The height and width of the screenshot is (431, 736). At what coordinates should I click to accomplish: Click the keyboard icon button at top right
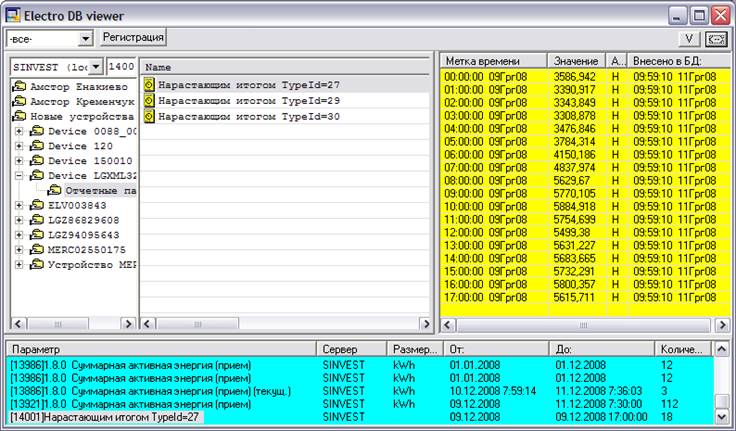[x=715, y=39]
